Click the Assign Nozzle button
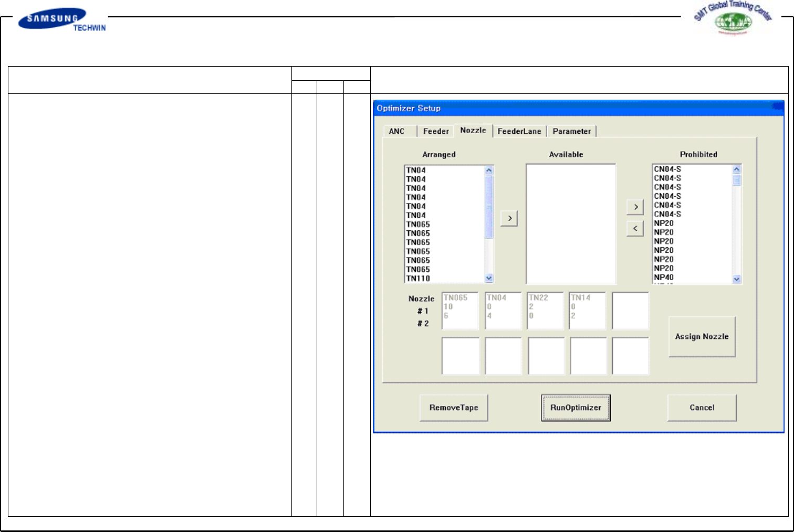Viewport: 794px width, 532px height. click(702, 337)
